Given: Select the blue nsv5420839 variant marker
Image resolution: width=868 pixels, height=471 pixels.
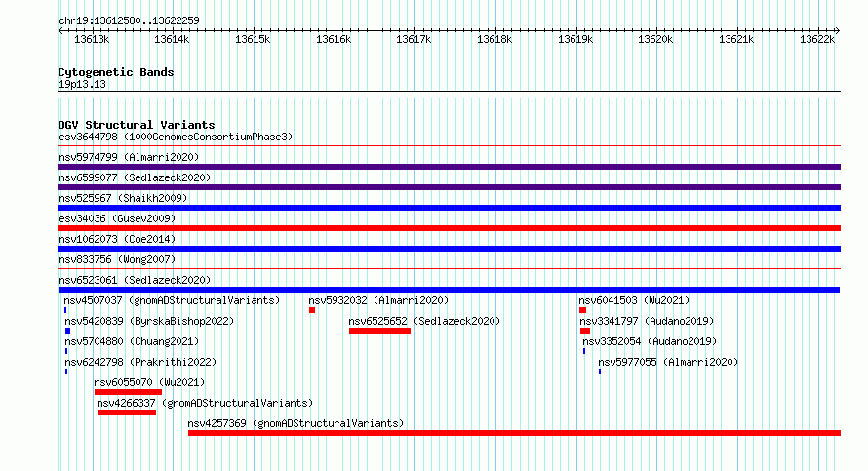Looking at the screenshot, I should click(67, 331).
